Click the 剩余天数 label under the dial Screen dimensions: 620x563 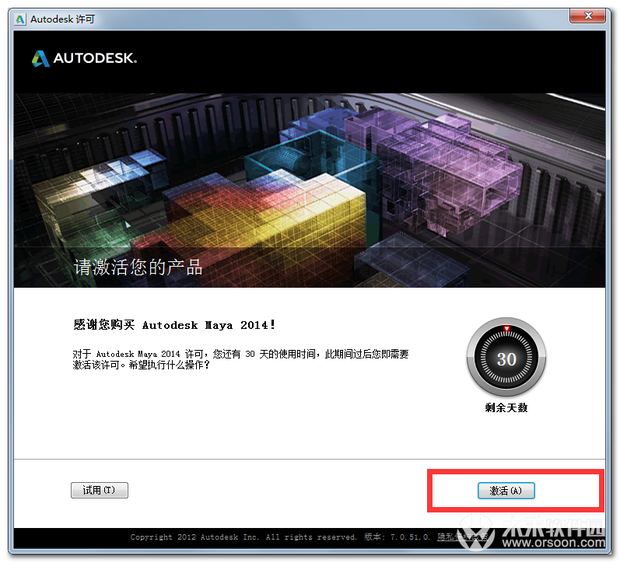(x=506, y=408)
